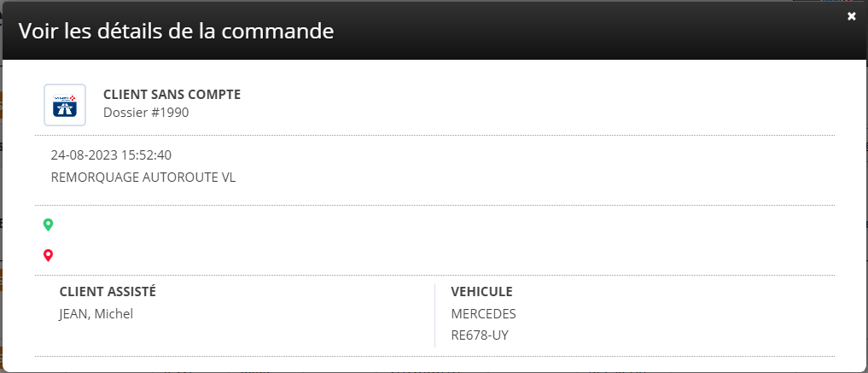Click the vertical divider between client and vehicle
The image size is (868, 373).
click(435, 315)
